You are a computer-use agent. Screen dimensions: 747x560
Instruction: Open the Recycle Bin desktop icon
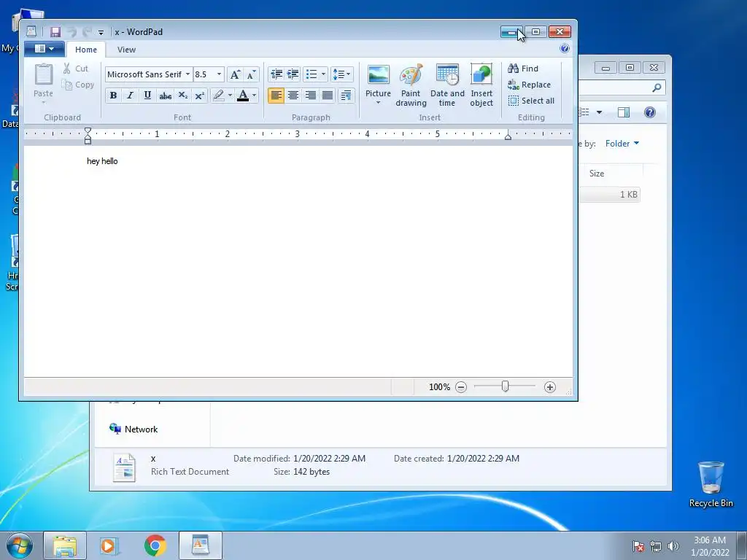(x=711, y=484)
